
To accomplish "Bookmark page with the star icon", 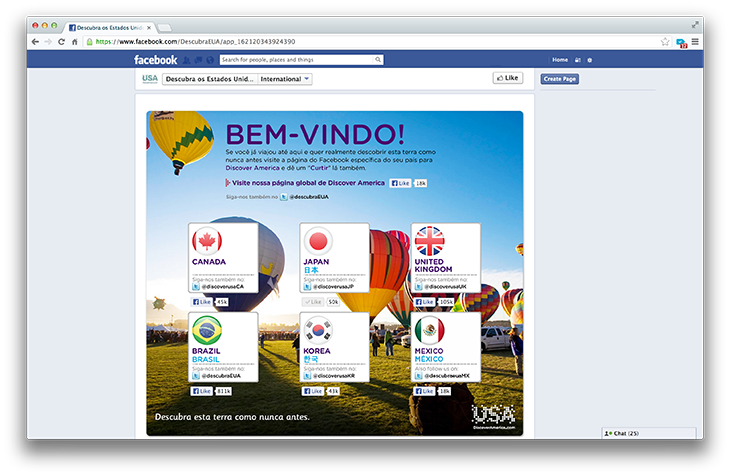I will click(665, 42).
